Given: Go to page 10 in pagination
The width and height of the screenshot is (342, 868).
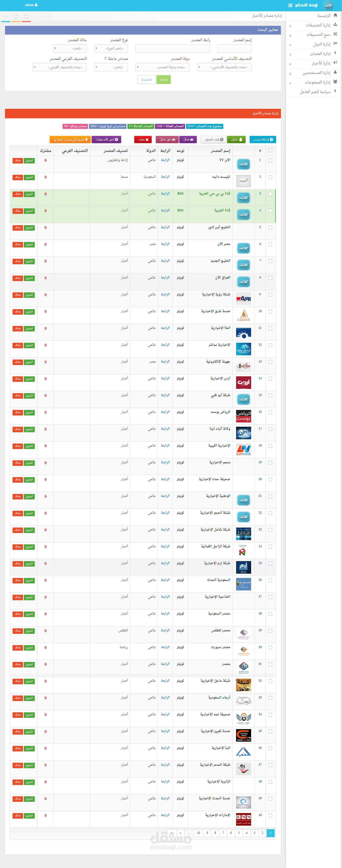Looking at the screenshot, I should [x=199, y=833].
